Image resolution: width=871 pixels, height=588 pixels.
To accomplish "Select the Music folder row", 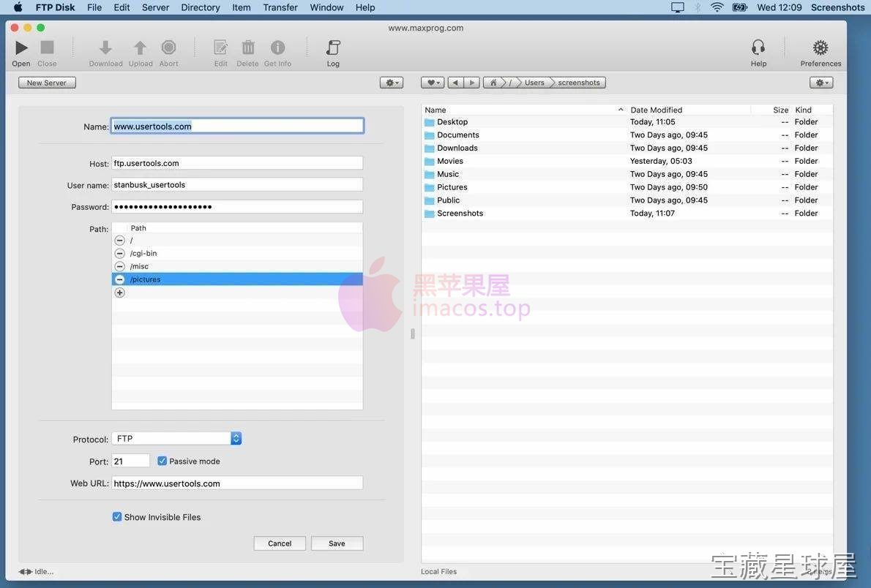I will pos(627,174).
